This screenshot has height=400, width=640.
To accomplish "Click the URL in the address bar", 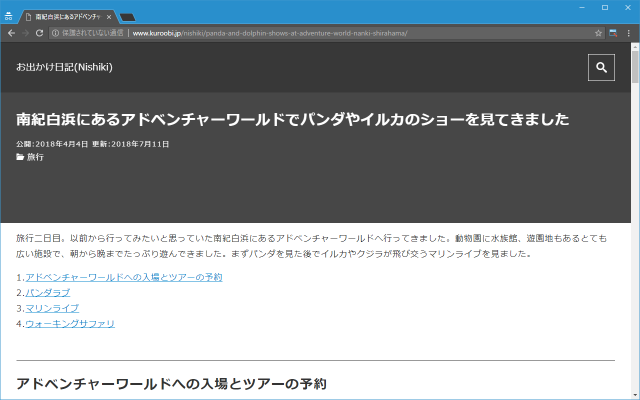I will point(270,33).
